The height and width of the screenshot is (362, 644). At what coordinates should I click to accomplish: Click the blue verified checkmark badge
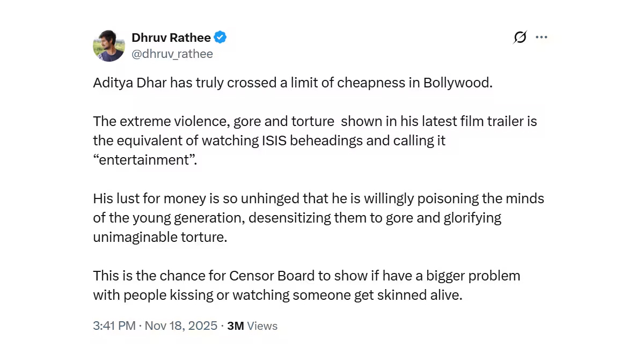pos(220,38)
